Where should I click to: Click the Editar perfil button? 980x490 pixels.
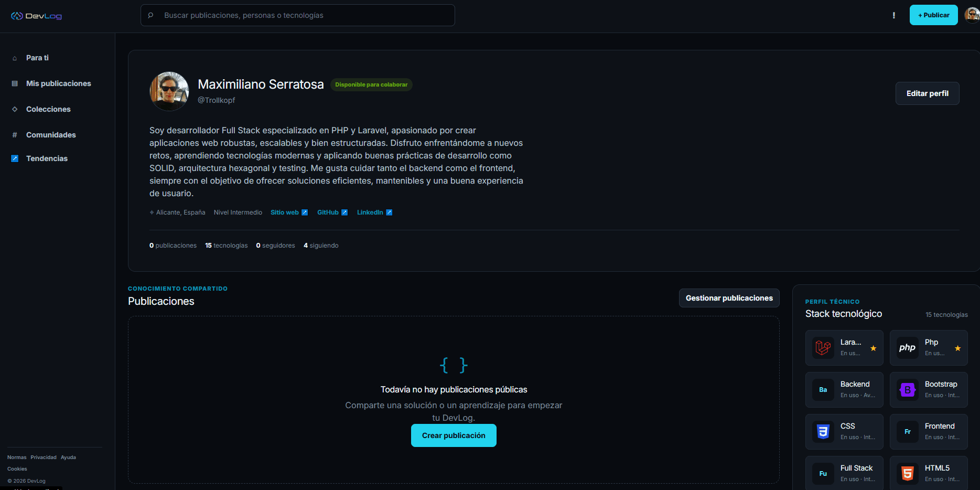pos(928,93)
